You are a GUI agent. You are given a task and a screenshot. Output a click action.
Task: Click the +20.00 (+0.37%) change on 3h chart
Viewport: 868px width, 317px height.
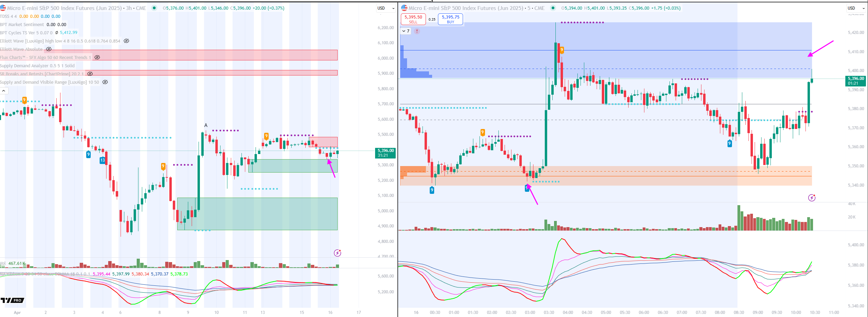(268, 8)
